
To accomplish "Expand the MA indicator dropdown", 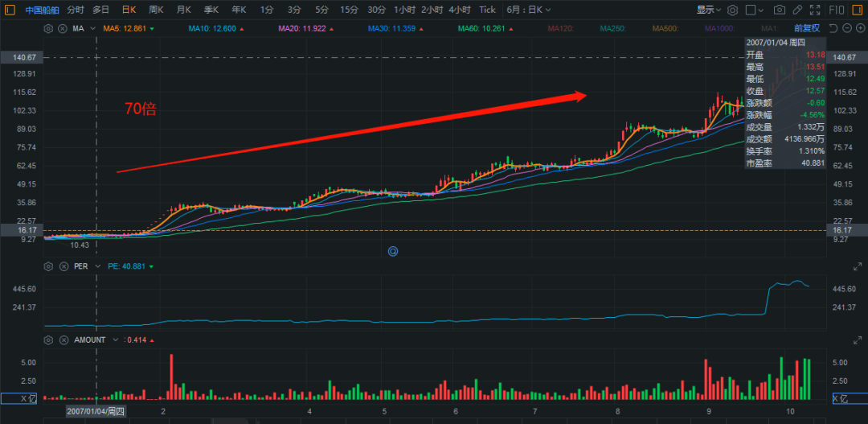I will (92, 28).
